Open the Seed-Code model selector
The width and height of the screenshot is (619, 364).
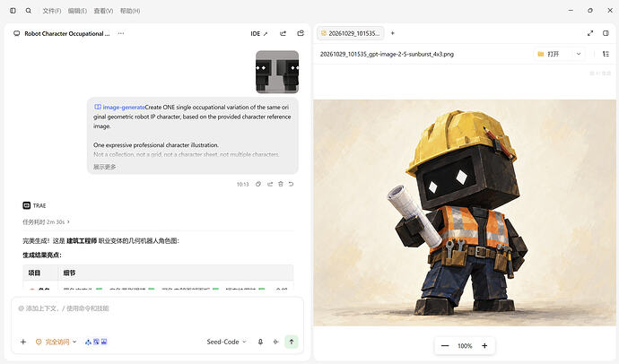(x=226, y=342)
